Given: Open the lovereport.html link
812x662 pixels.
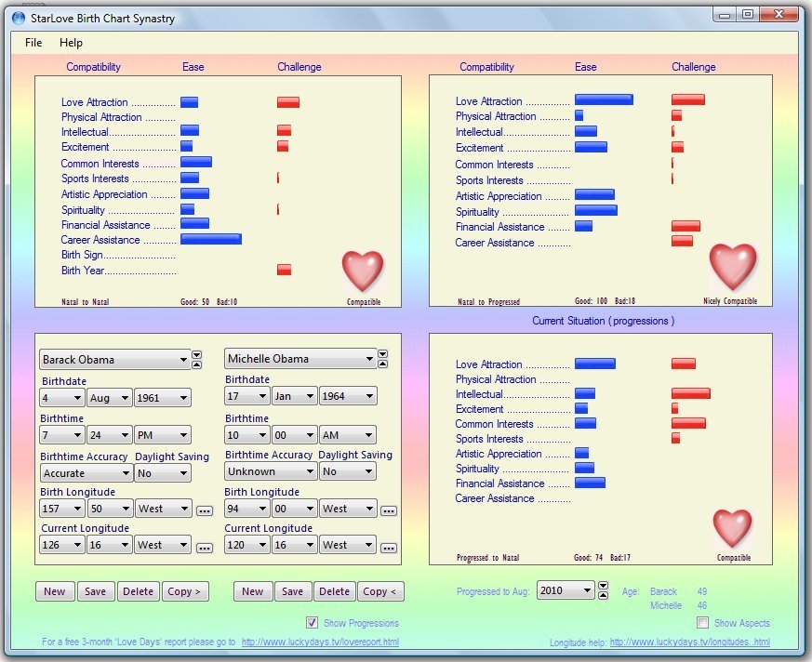Looking at the screenshot, I should pyautogui.click(x=320, y=642).
